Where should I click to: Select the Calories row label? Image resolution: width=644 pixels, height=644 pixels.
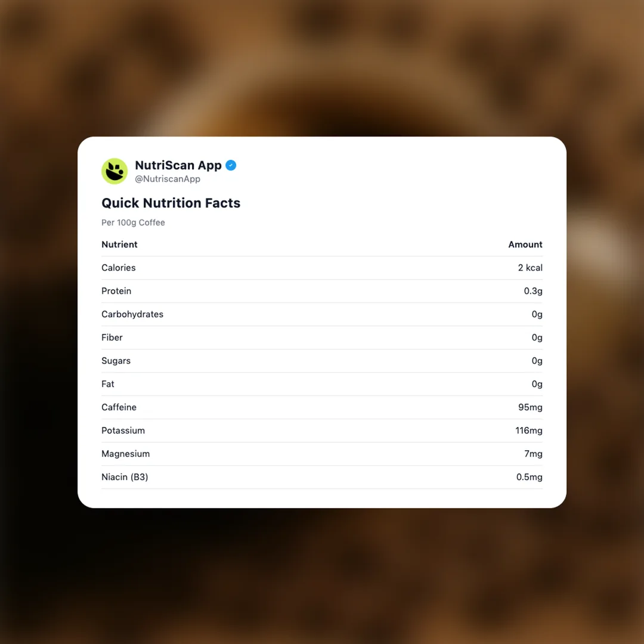click(x=119, y=268)
